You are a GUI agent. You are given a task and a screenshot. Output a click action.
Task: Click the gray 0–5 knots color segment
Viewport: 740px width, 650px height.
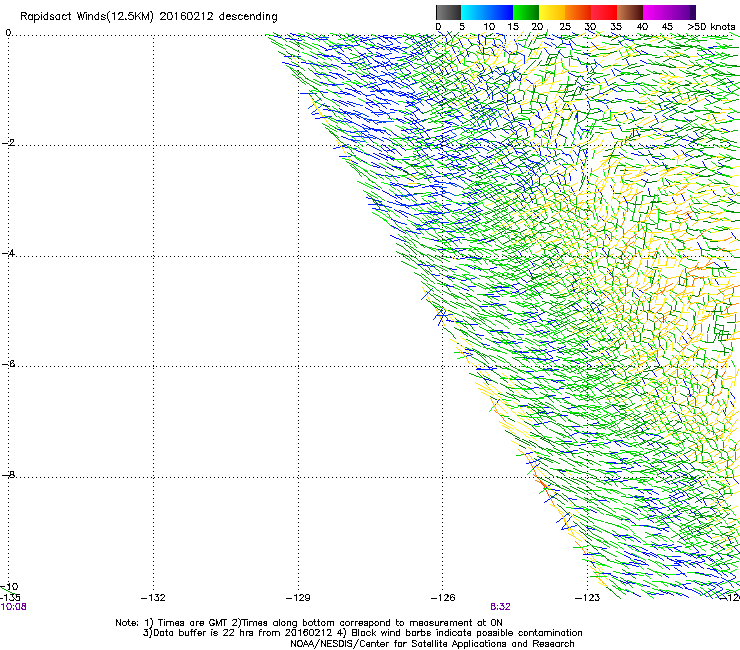pyautogui.click(x=448, y=12)
